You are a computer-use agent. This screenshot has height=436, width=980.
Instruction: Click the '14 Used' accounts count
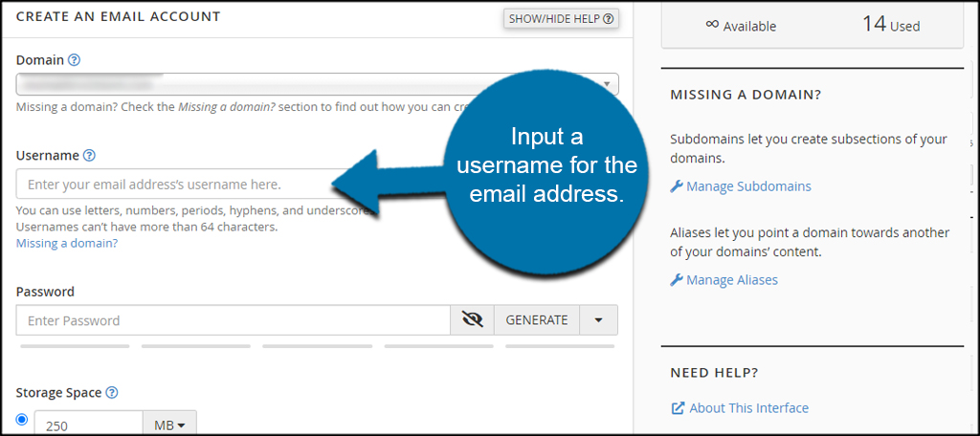[891, 24]
